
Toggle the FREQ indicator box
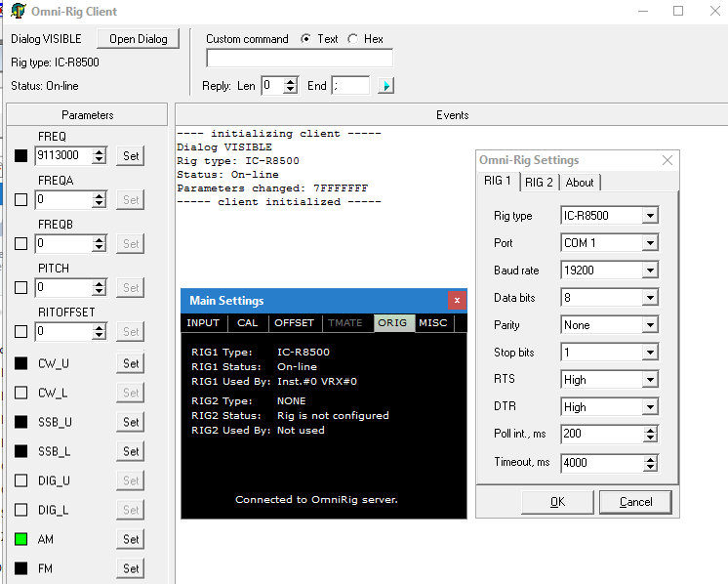[x=20, y=155]
